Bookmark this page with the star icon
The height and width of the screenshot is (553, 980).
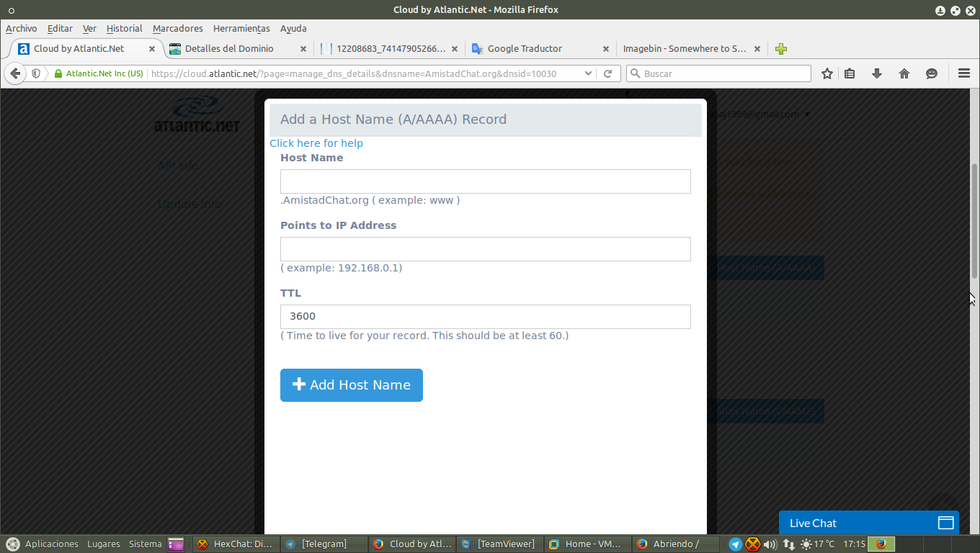click(x=827, y=73)
